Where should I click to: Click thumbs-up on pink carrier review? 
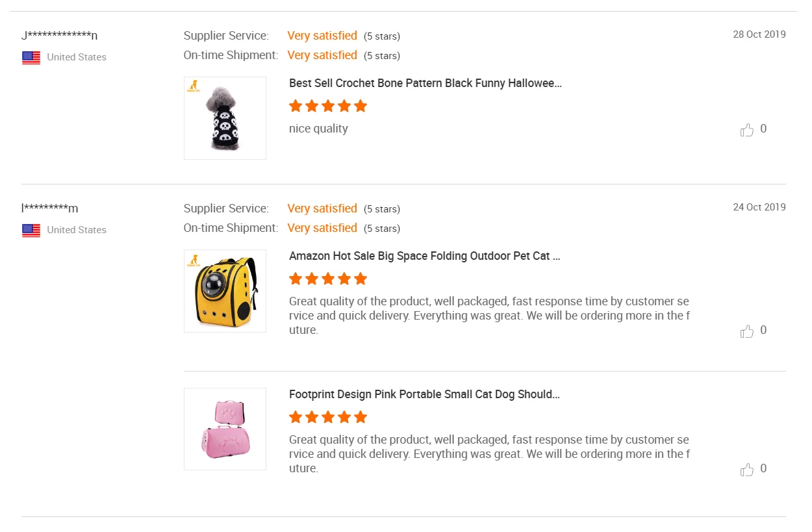[x=747, y=469]
